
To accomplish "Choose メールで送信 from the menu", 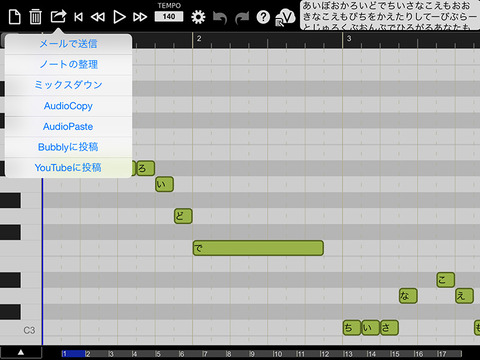I will coord(68,44).
